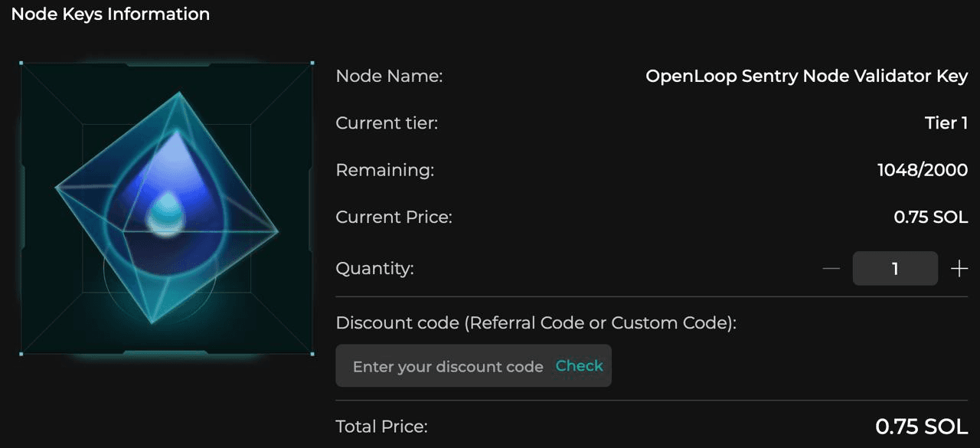Click the Node Name label
The image size is (980, 448).
click(389, 77)
